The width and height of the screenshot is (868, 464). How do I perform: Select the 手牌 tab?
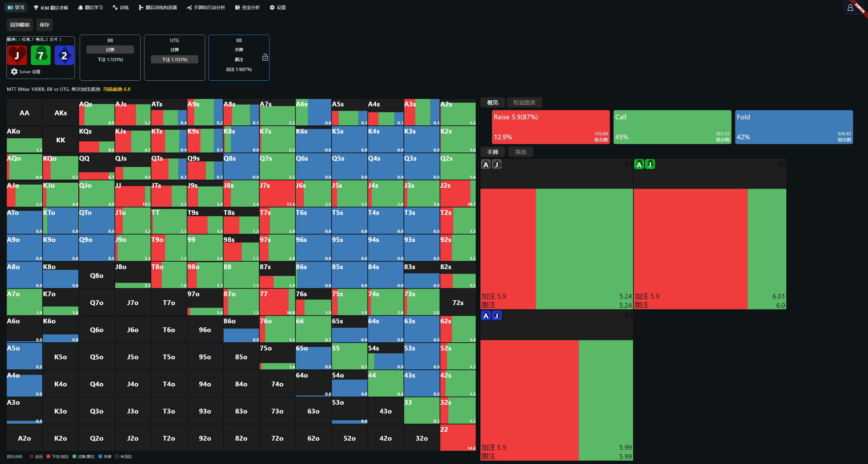pyautogui.click(x=493, y=152)
